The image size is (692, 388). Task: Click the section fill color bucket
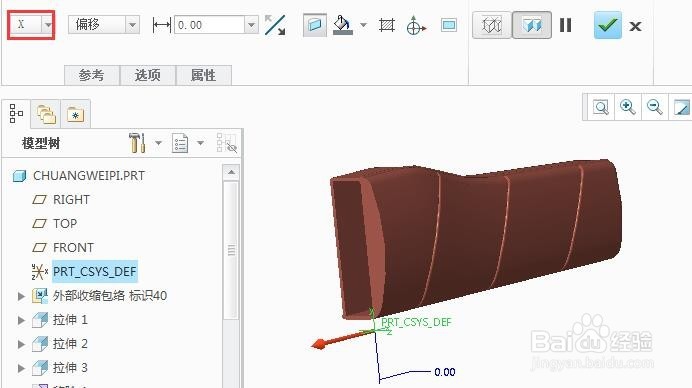coord(342,25)
